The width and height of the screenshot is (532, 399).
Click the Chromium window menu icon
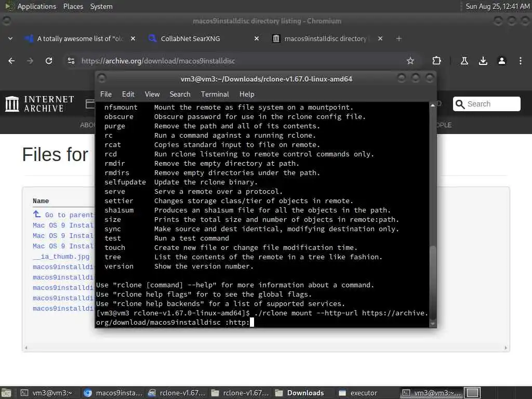tap(6, 21)
